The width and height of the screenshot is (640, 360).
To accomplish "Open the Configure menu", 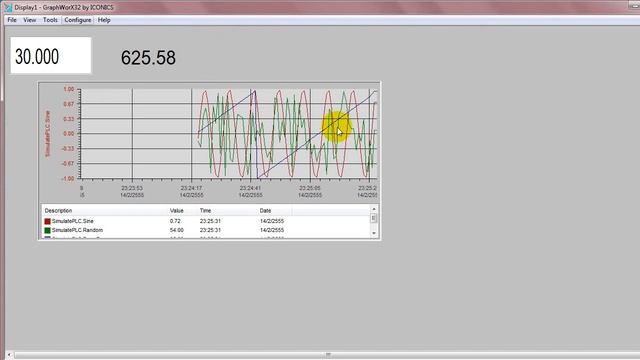I will coord(78,20).
